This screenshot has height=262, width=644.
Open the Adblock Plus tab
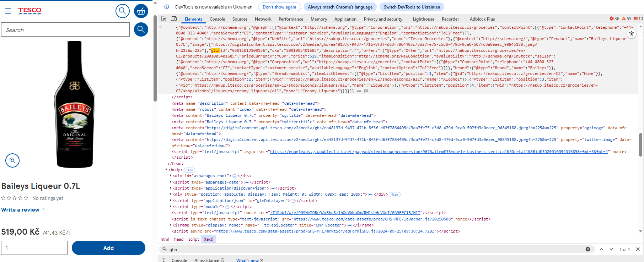coord(482,19)
